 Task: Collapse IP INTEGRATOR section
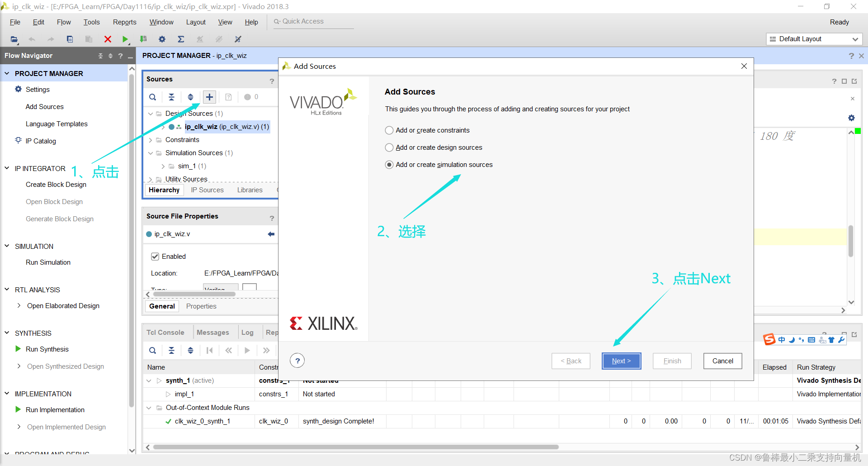[x=7, y=168]
